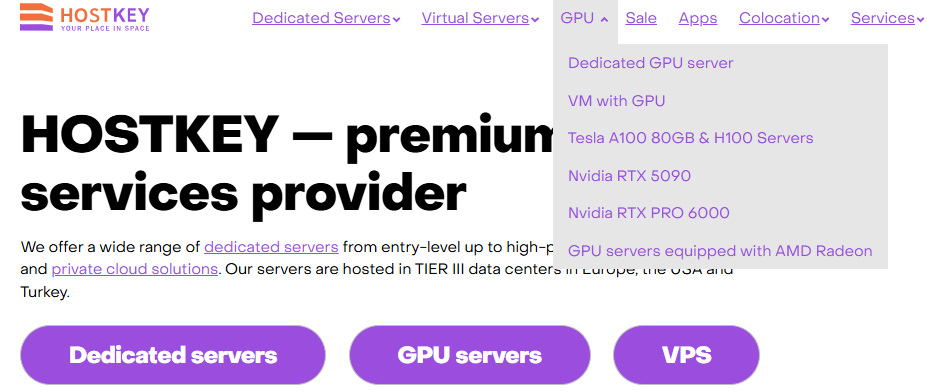927x392 pixels.
Task: Open Tesla A100 80GB & H100 Servers
Action: pyautogui.click(x=691, y=138)
